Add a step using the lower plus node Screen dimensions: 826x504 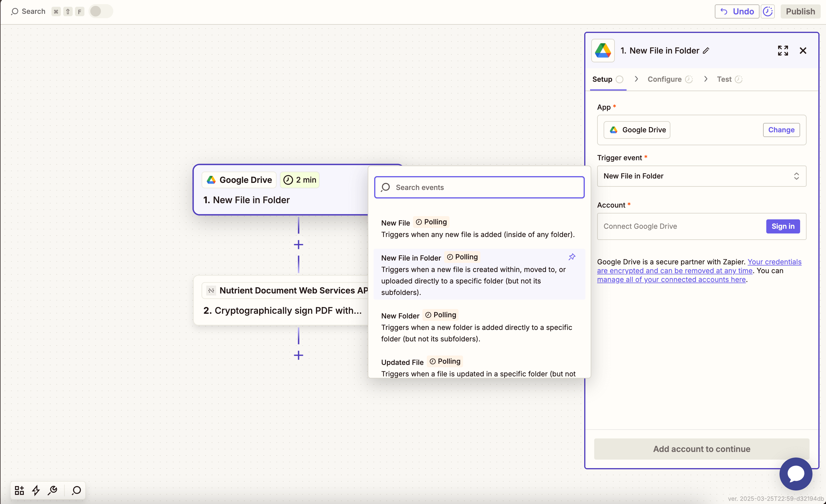pos(298,355)
